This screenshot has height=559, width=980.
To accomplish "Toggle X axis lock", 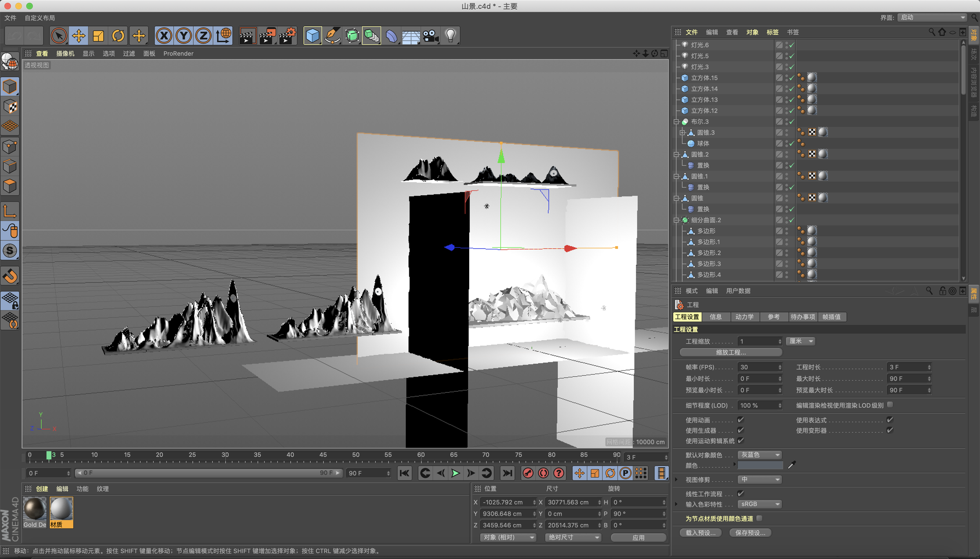I will click(164, 36).
